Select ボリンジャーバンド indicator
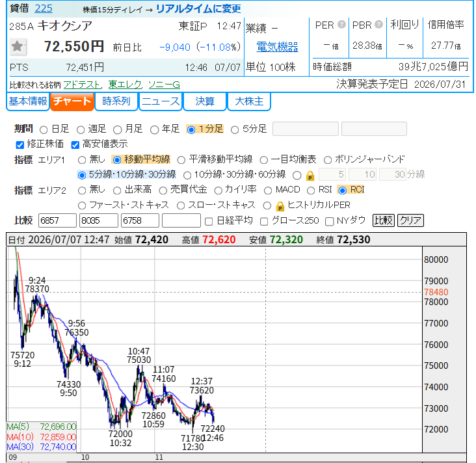This screenshot has width=476, height=463. [328, 160]
